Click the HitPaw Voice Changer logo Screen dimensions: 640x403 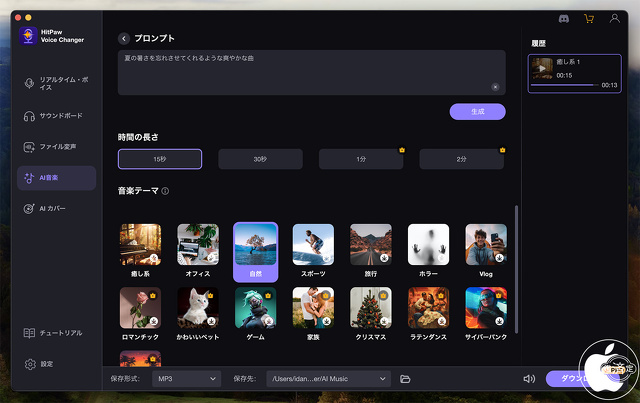click(x=28, y=36)
